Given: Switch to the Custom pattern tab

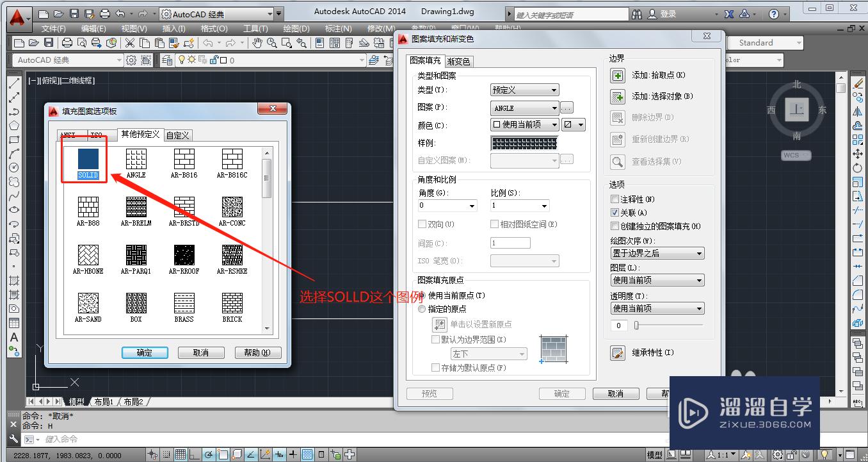Looking at the screenshot, I should [x=177, y=135].
